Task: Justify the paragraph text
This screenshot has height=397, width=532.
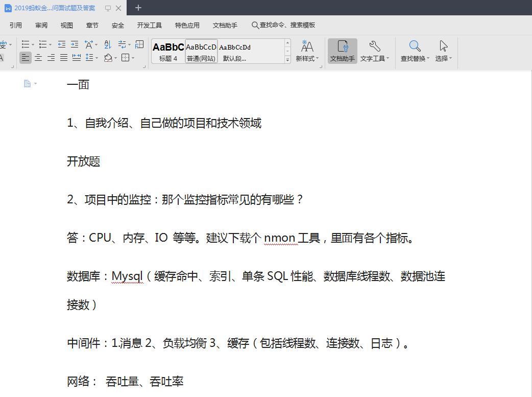Action: [64, 58]
